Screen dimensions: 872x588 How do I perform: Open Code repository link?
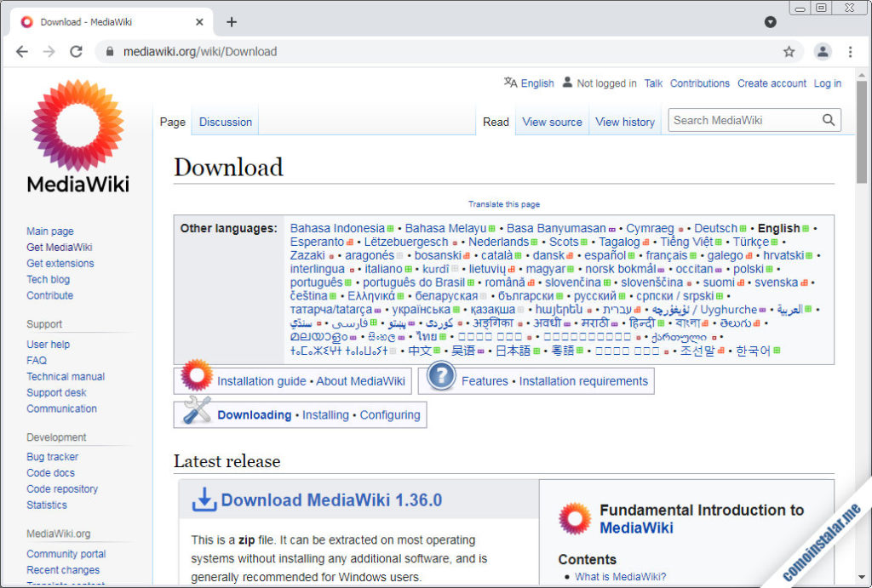(62, 489)
